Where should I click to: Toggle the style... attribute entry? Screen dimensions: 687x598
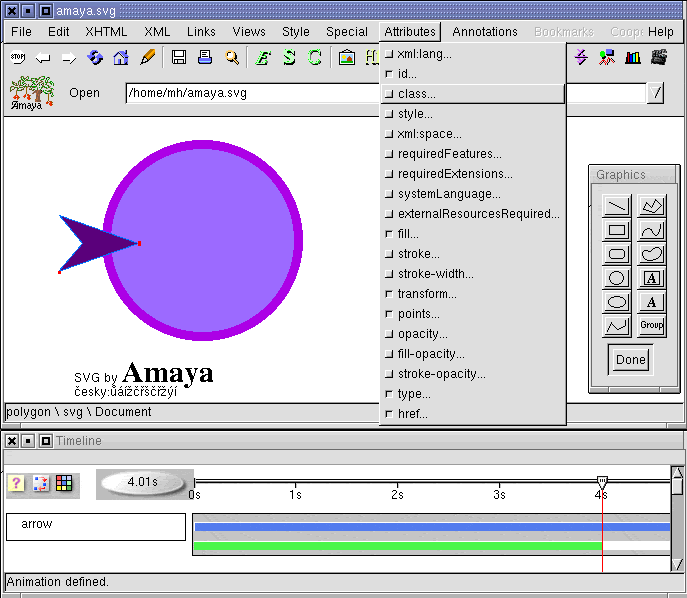[473, 114]
